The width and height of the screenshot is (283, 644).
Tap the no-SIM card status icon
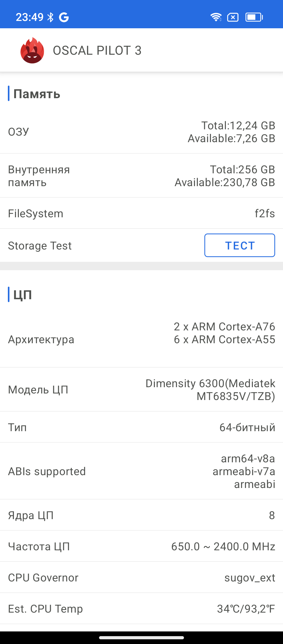tap(233, 17)
